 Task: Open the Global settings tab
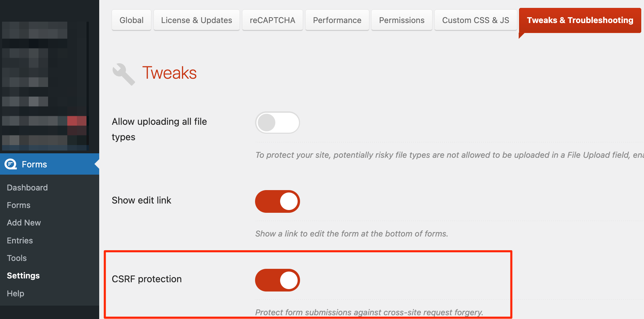click(131, 20)
